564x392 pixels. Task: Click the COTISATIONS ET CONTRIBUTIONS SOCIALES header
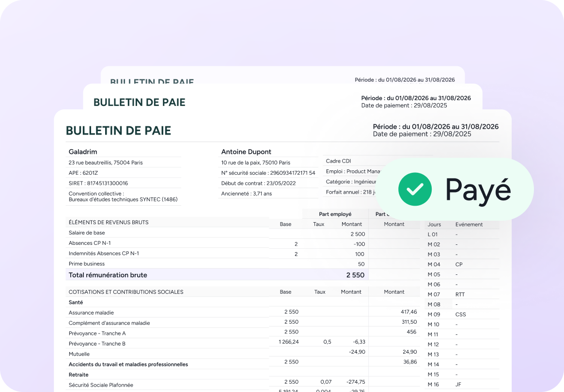126,292
